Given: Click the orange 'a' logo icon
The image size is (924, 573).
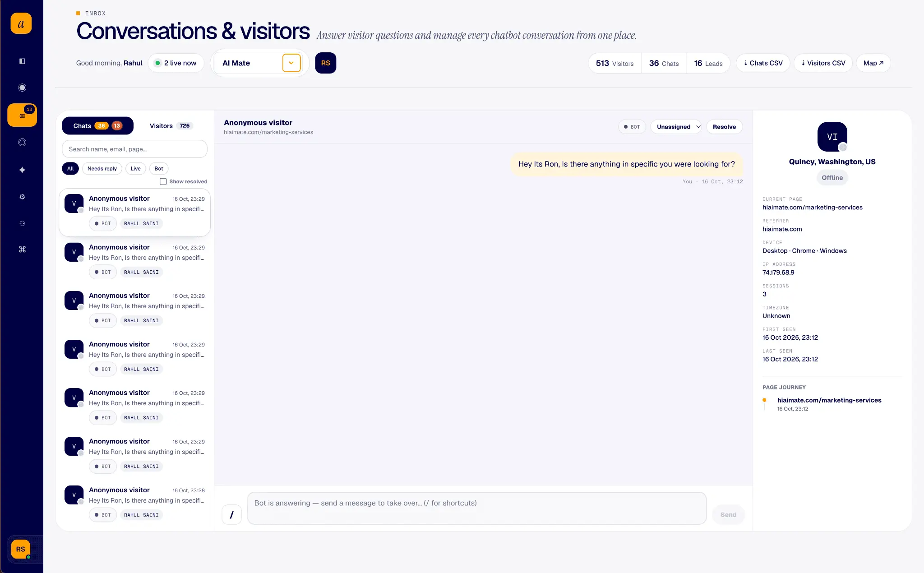Looking at the screenshot, I should click(x=21, y=23).
